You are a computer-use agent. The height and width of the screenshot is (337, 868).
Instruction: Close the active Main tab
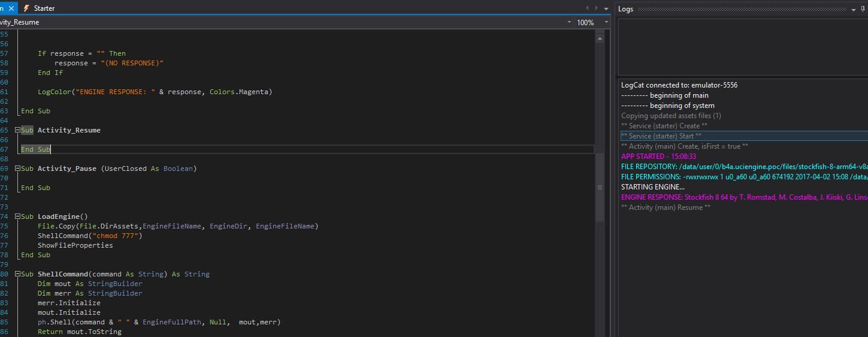point(11,8)
